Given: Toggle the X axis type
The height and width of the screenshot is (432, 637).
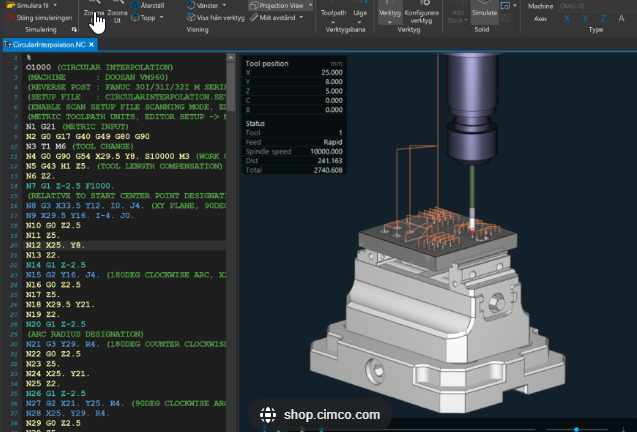Looking at the screenshot, I should tap(567, 18).
